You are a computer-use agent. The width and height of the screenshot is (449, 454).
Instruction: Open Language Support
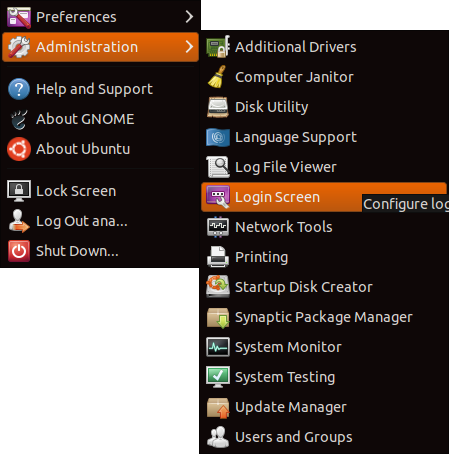coord(324,137)
